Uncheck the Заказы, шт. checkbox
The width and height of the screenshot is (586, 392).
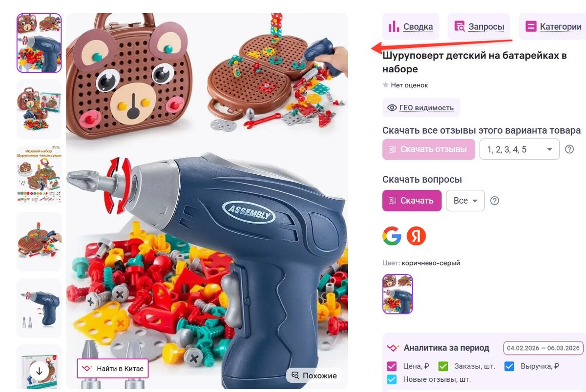[443, 366]
